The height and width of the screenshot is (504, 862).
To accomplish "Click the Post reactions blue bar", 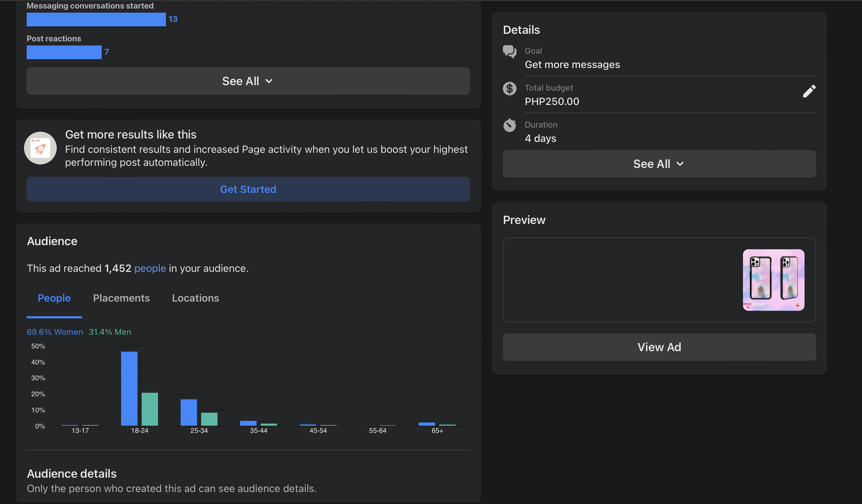I will click(64, 52).
